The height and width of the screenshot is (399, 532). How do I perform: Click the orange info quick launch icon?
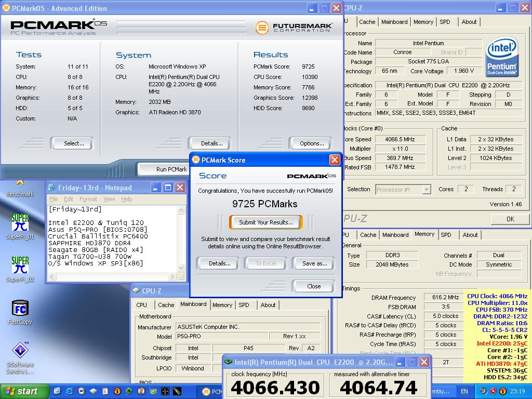click(117, 391)
